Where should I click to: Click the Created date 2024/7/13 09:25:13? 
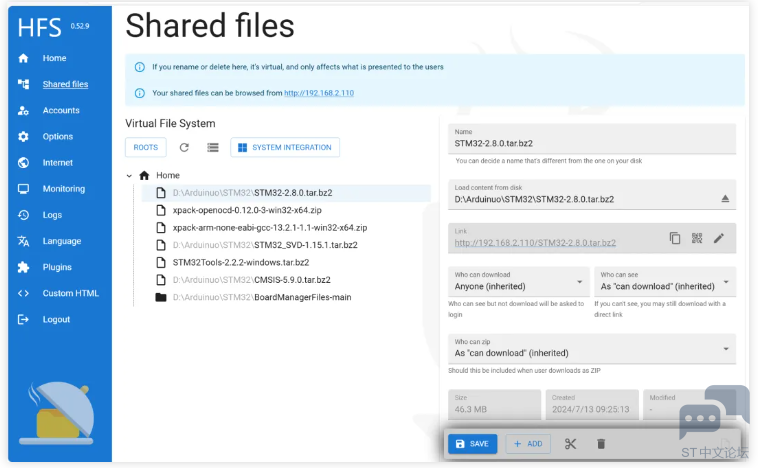click(591, 410)
